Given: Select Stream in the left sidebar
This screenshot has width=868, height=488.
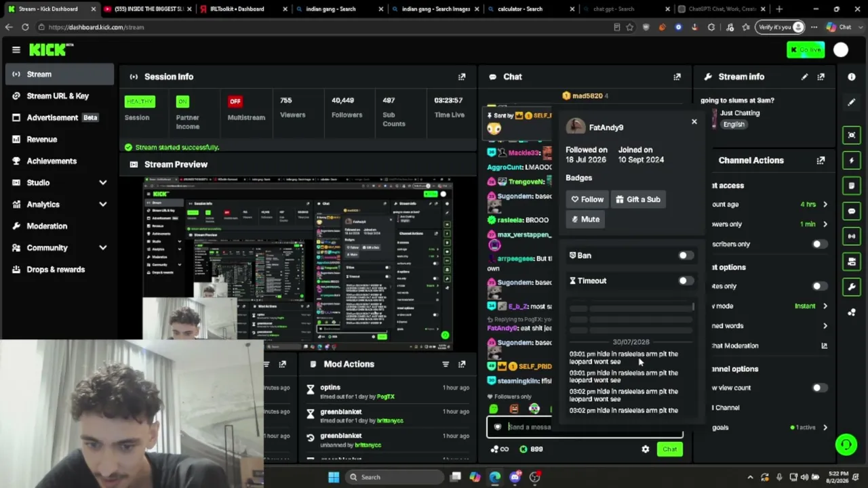Looking at the screenshot, I should [60, 74].
